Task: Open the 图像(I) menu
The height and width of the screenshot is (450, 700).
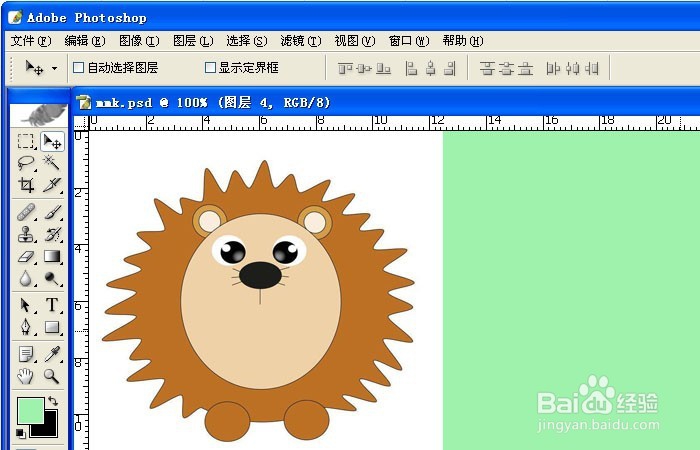Action: click(139, 41)
